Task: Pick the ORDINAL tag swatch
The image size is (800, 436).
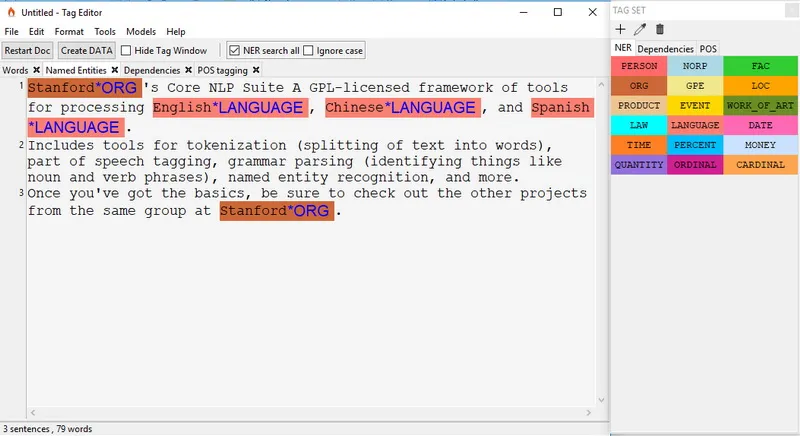Action: (695, 165)
